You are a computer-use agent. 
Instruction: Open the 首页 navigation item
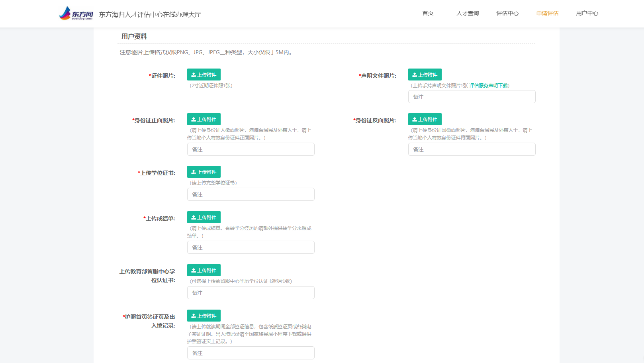click(x=428, y=14)
